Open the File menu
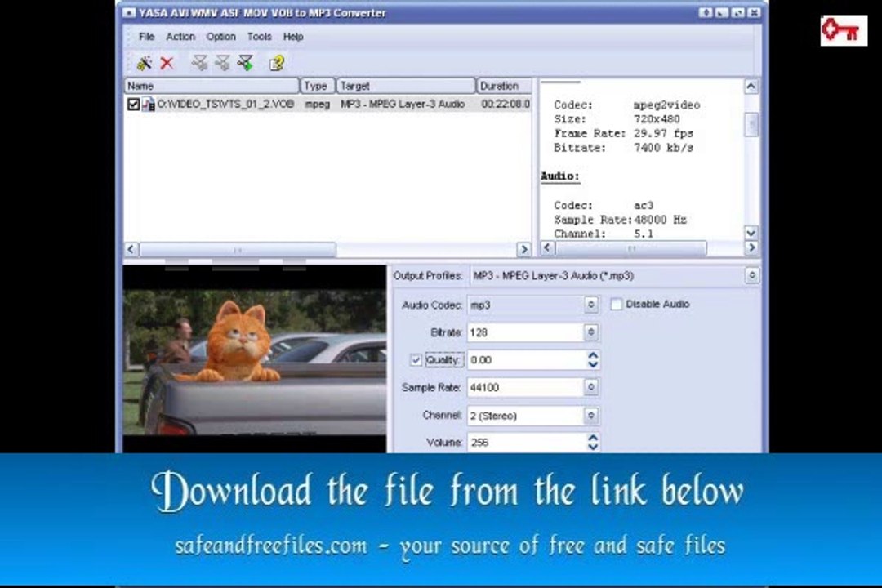Image resolution: width=882 pixels, height=588 pixels. 147,37
